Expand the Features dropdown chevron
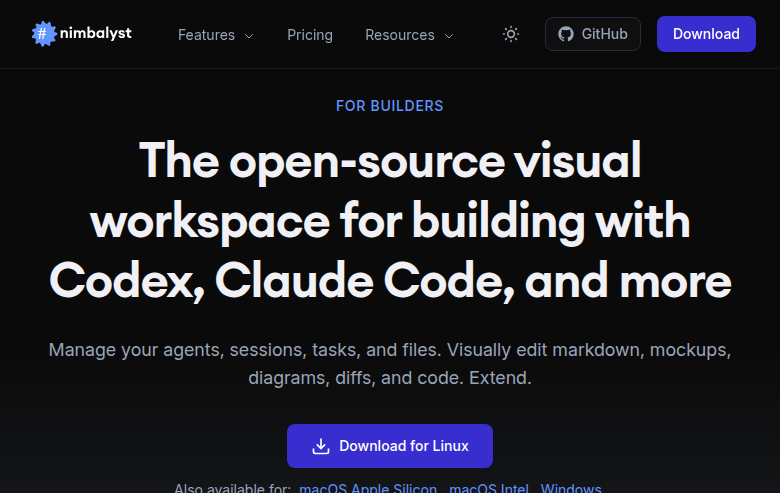The image size is (780, 493). pyautogui.click(x=249, y=36)
